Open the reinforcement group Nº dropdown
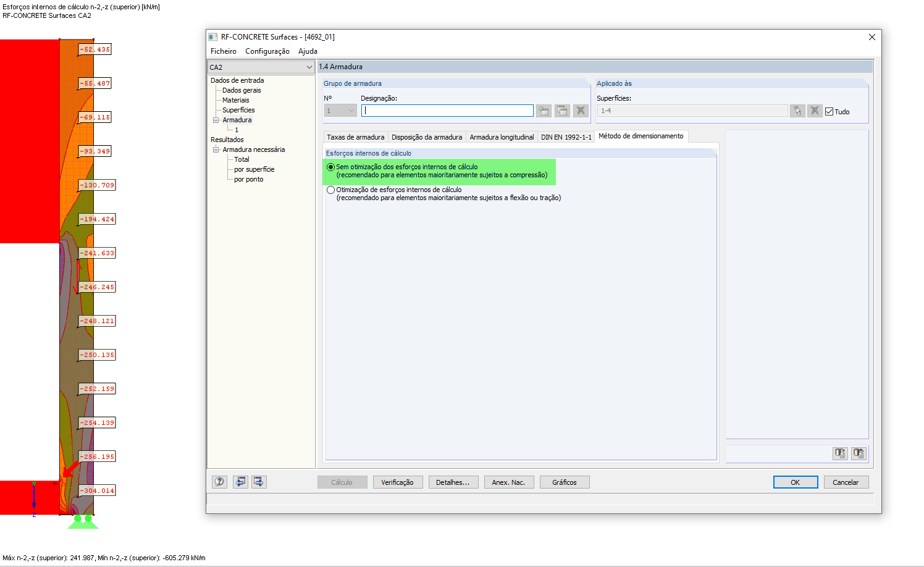 point(340,111)
